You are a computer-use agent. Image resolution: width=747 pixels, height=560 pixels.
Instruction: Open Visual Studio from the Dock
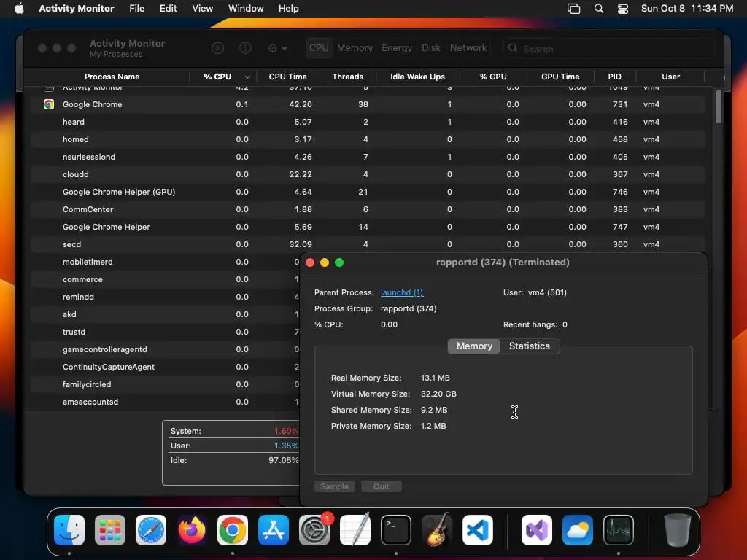(537, 530)
